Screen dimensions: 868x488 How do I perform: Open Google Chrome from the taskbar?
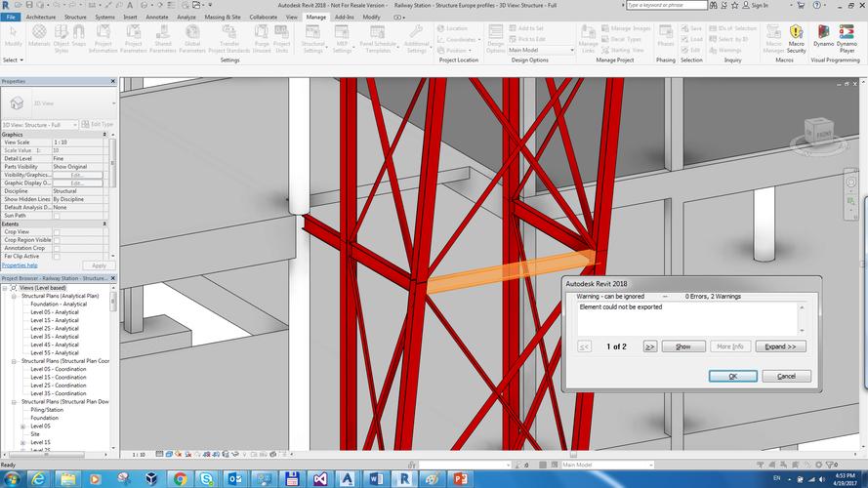click(x=180, y=478)
